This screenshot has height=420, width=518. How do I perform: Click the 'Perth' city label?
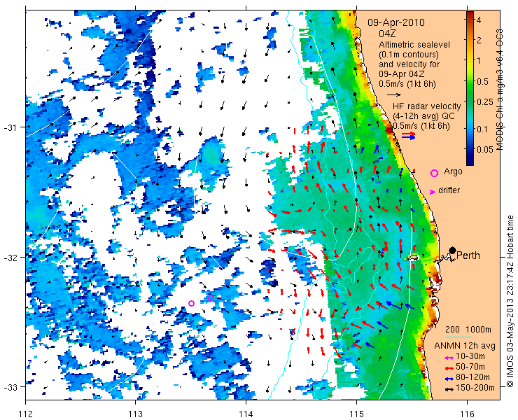[468, 255]
